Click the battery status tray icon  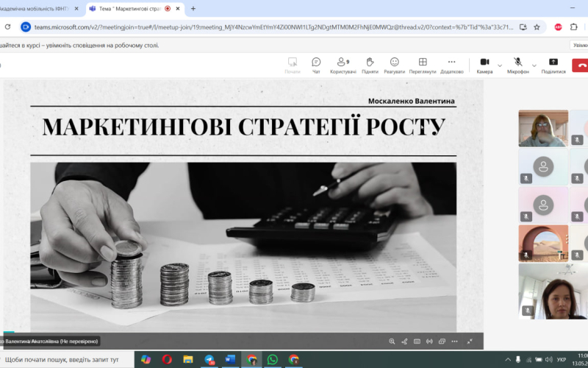[x=539, y=360]
